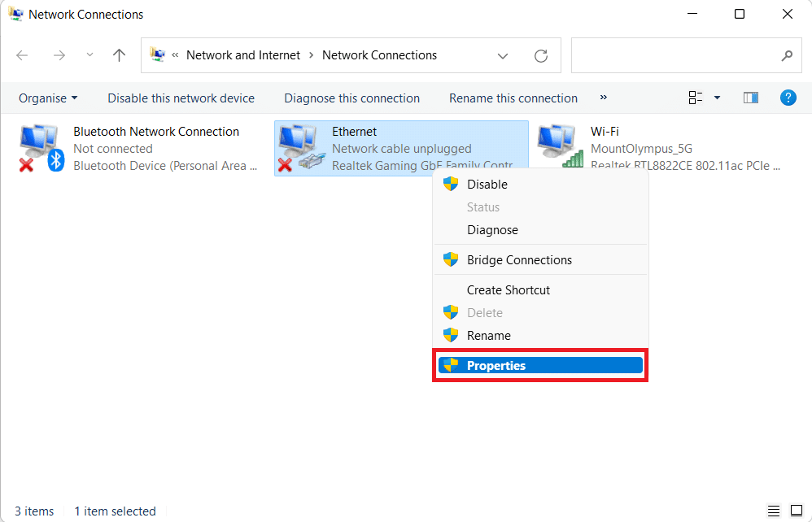Screen dimensions: 812x522
Task: Select Bridge Connections in the context menu
Action: pos(519,259)
